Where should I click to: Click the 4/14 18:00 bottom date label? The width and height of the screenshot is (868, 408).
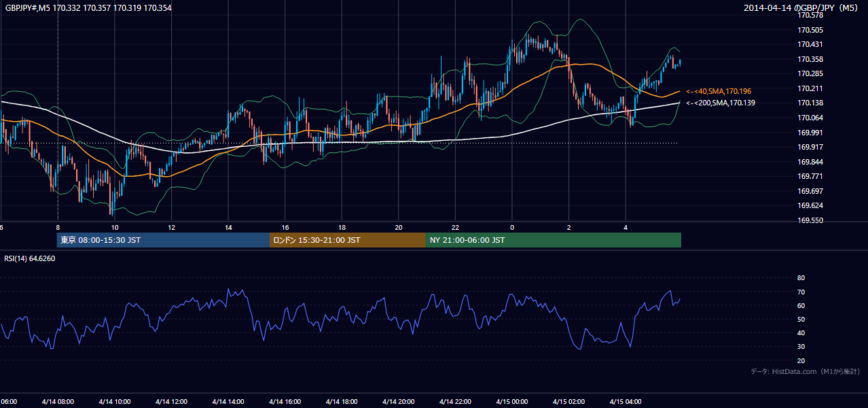[342, 401]
